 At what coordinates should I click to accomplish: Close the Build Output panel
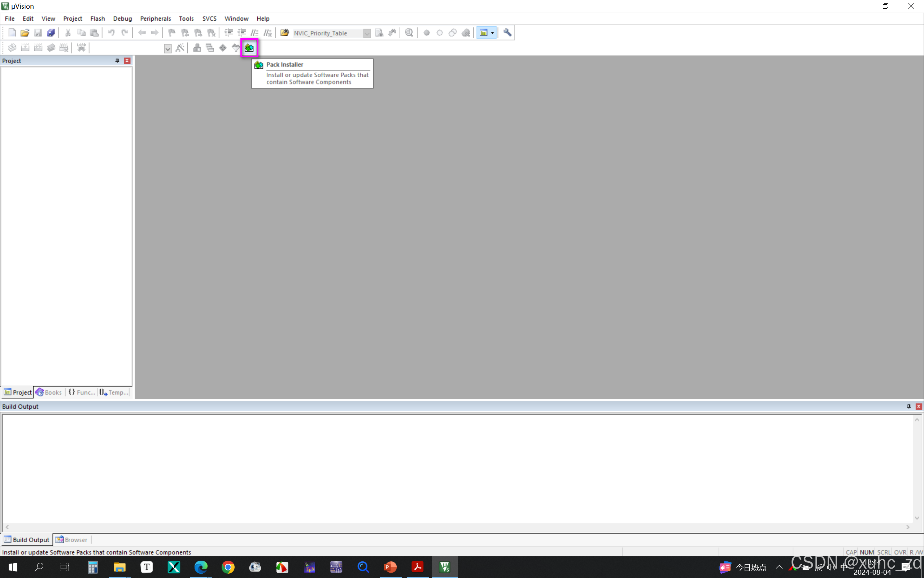(919, 406)
